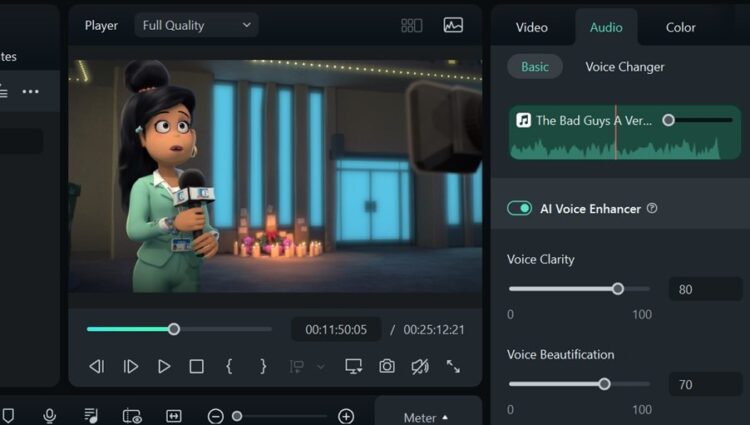Record voiceover with microphone icon
This screenshot has height=425, width=750.
point(49,416)
